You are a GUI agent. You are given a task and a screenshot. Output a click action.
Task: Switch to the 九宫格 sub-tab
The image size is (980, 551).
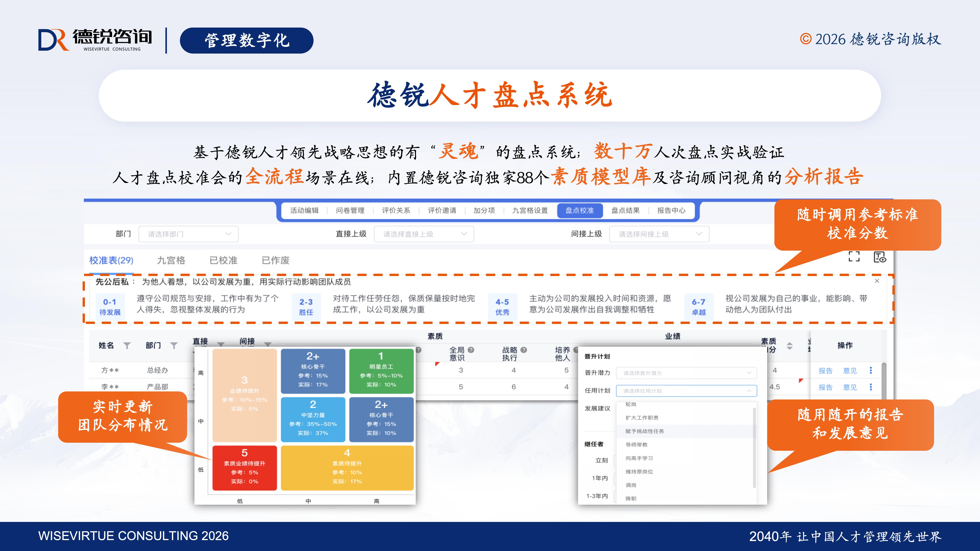171,260
